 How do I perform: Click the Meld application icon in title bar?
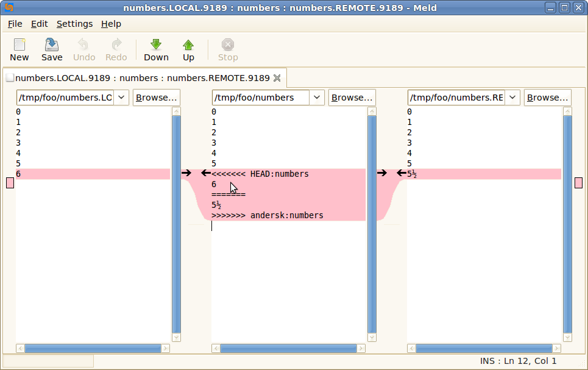click(x=9, y=8)
